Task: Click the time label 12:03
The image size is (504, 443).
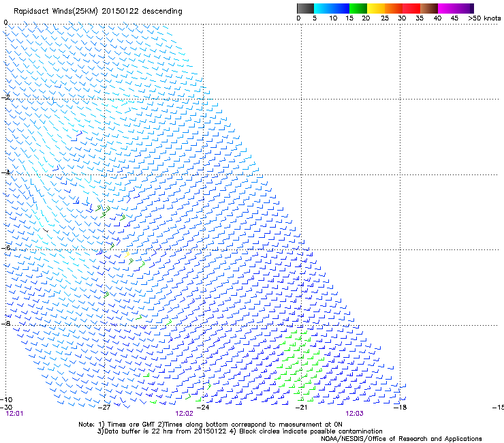Action: coord(355,414)
